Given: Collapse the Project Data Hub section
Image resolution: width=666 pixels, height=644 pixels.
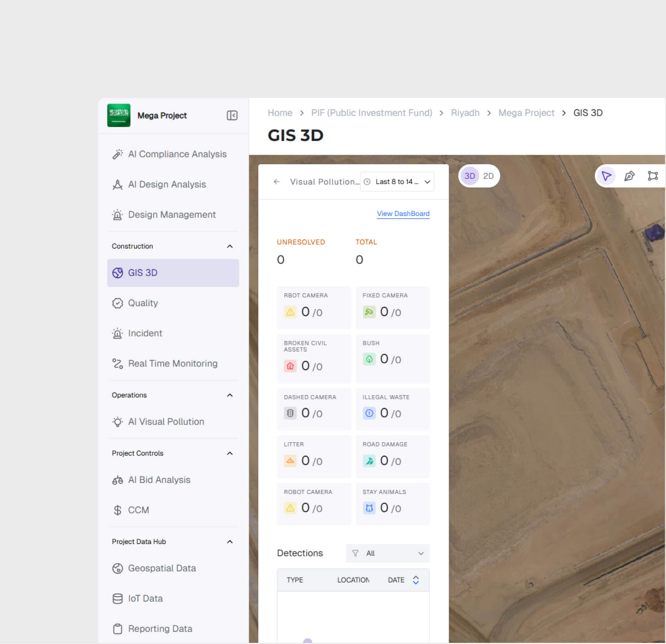Looking at the screenshot, I should click(230, 541).
